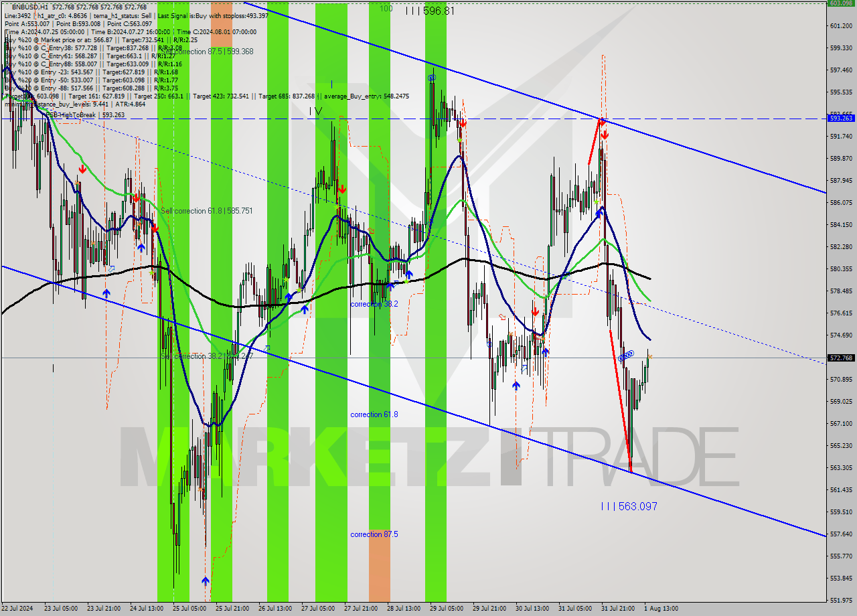Click the '1 Aug 13:00' time axis label
This screenshot has width=857, height=616.
tap(660, 609)
